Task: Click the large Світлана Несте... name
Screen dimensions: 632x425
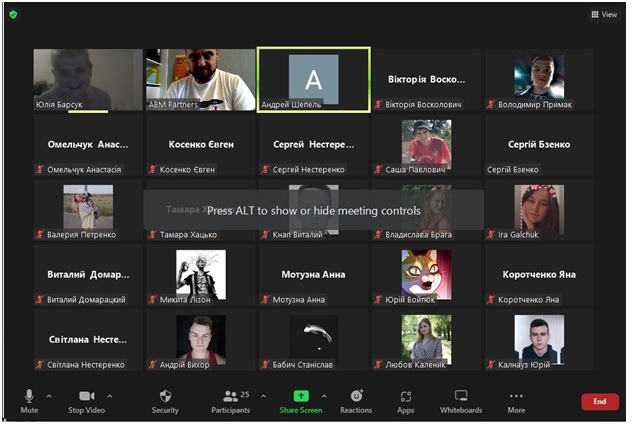Action: (x=88, y=340)
